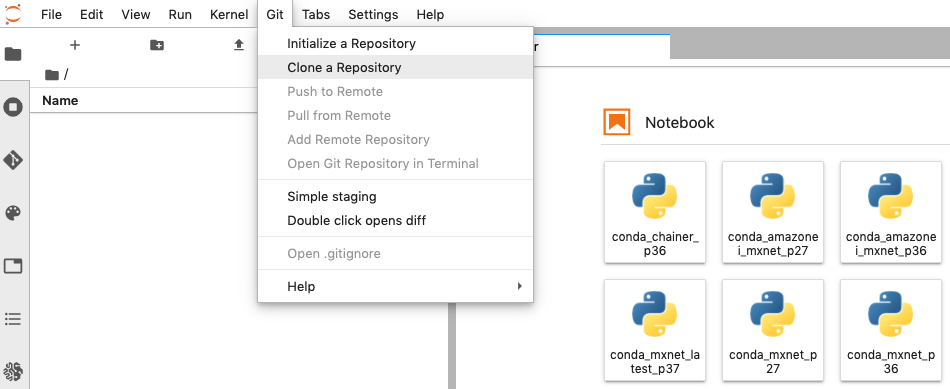
Task: Open the Running Terminals and Kernels sidebar tab
Action: click(x=13, y=108)
